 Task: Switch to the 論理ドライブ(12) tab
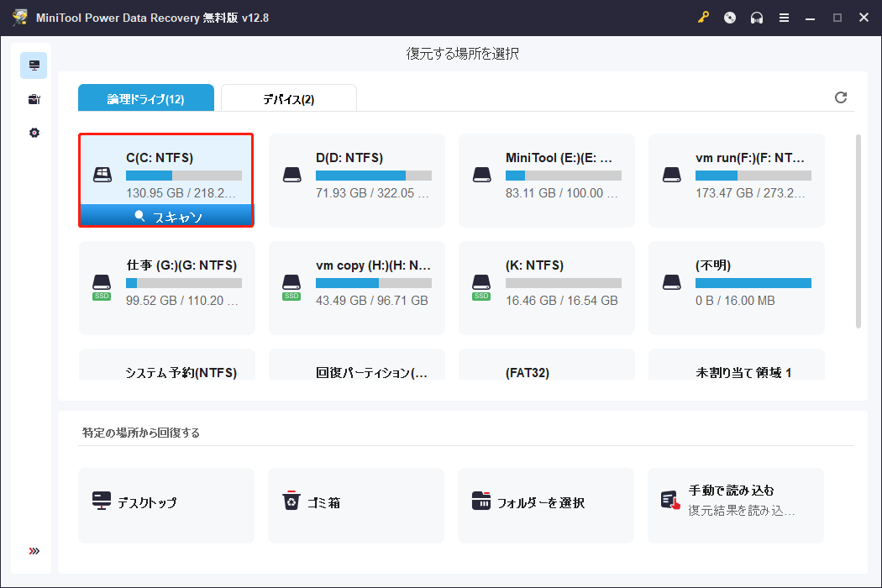[146, 97]
